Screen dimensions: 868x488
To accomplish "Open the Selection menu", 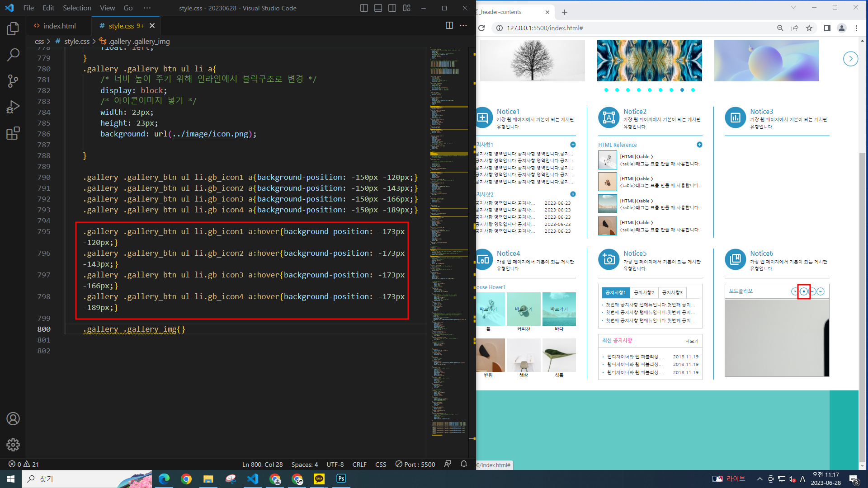I will point(77,8).
